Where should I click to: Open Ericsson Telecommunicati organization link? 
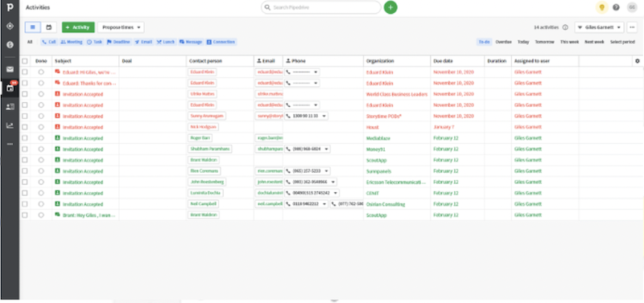pyautogui.click(x=396, y=182)
